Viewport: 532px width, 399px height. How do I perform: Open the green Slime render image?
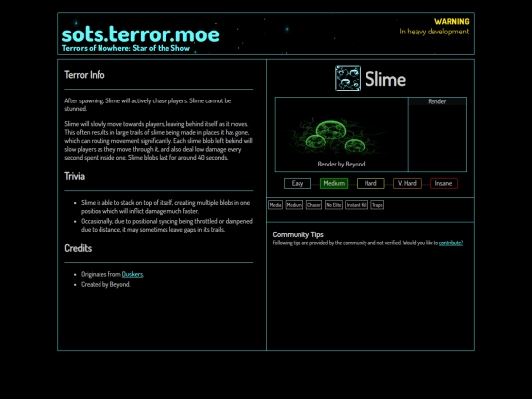335,136
